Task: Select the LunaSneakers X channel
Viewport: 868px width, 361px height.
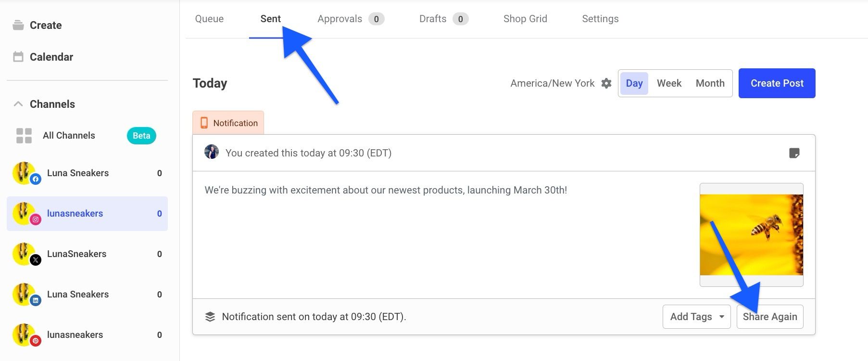Action: tap(76, 254)
